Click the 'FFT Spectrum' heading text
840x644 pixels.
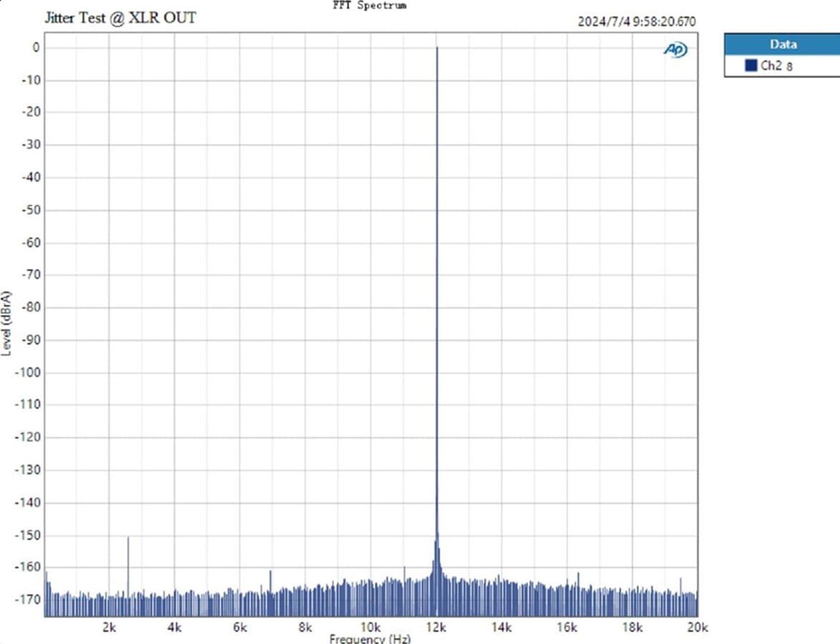pyautogui.click(x=370, y=5)
